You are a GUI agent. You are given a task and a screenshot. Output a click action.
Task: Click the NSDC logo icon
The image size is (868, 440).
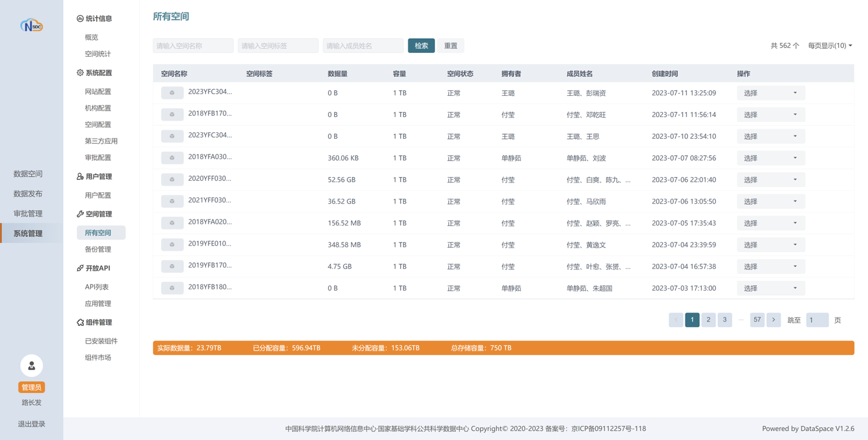click(32, 26)
